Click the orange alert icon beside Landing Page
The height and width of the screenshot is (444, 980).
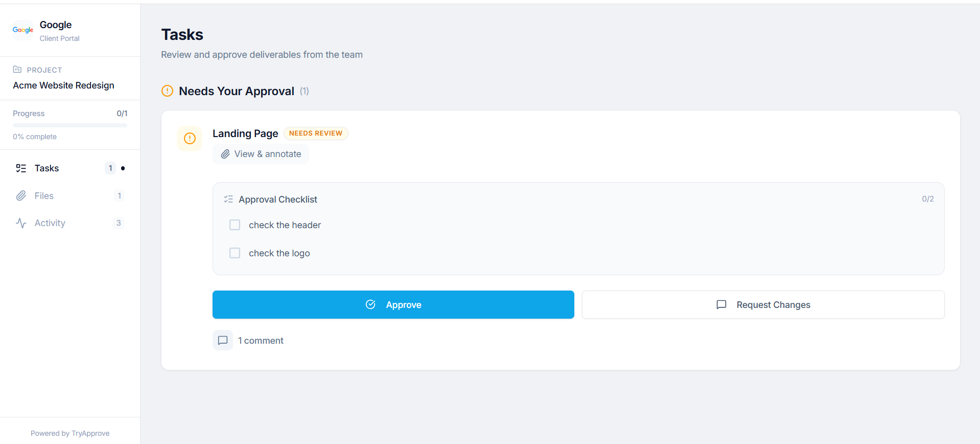[x=190, y=138]
